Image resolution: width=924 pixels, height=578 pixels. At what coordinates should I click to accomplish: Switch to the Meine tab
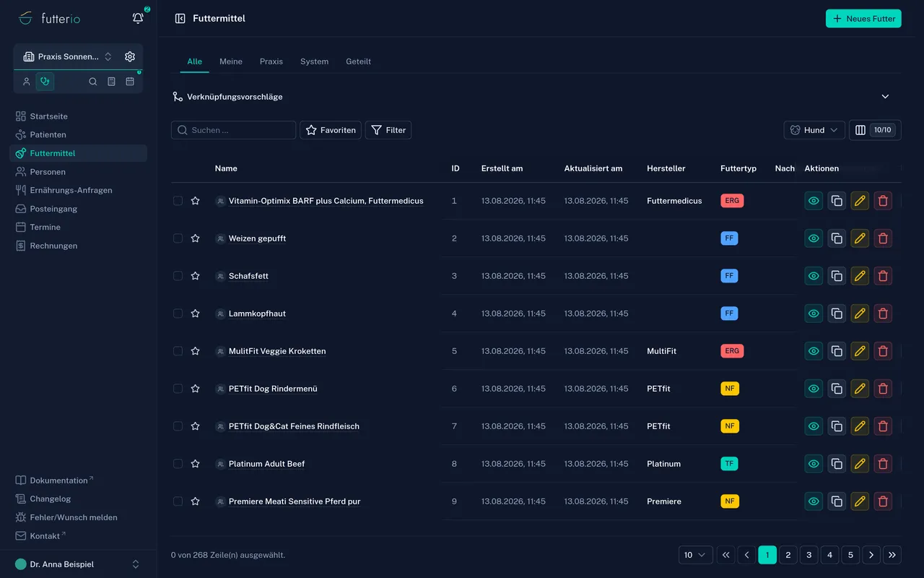[x=231, y=61]
